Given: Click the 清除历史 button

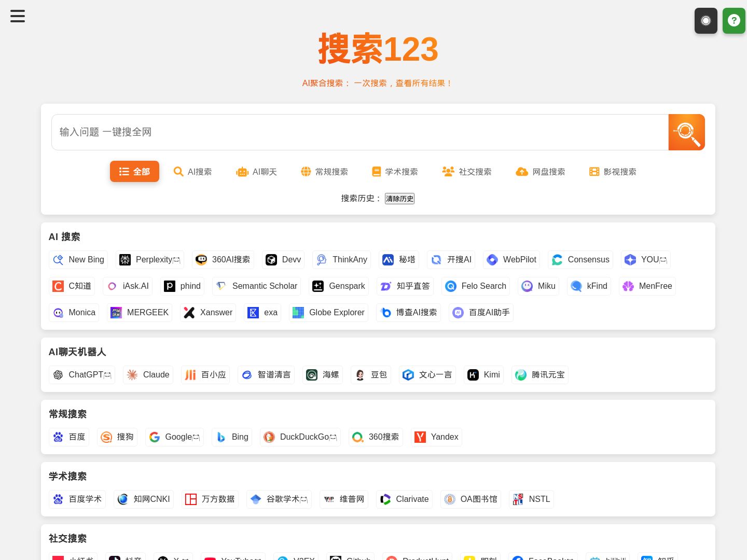Looking at the screenshot, I should point(399,199).
